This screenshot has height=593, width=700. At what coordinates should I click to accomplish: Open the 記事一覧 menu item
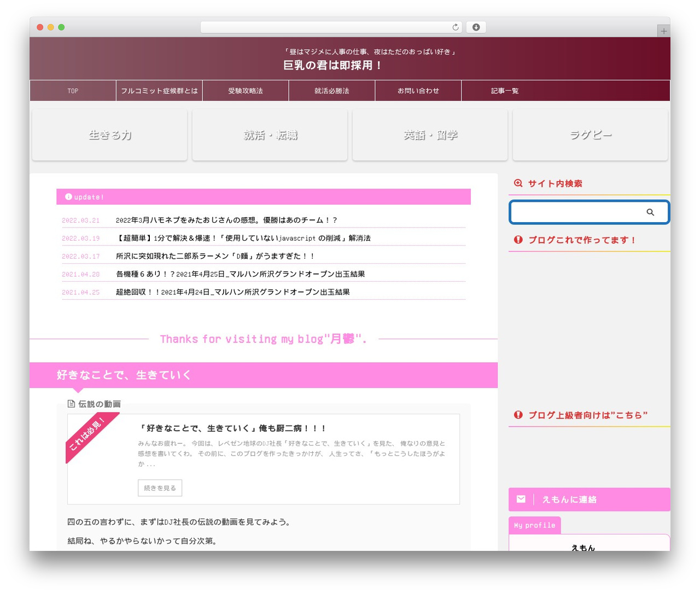505,91
